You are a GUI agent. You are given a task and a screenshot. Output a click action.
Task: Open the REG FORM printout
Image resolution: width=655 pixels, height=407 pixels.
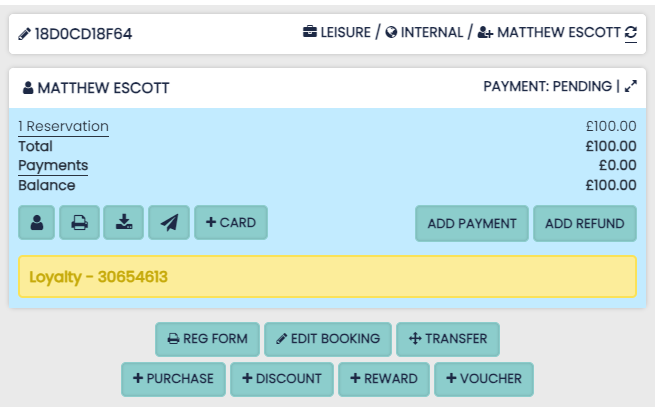(x=207, y=339)
